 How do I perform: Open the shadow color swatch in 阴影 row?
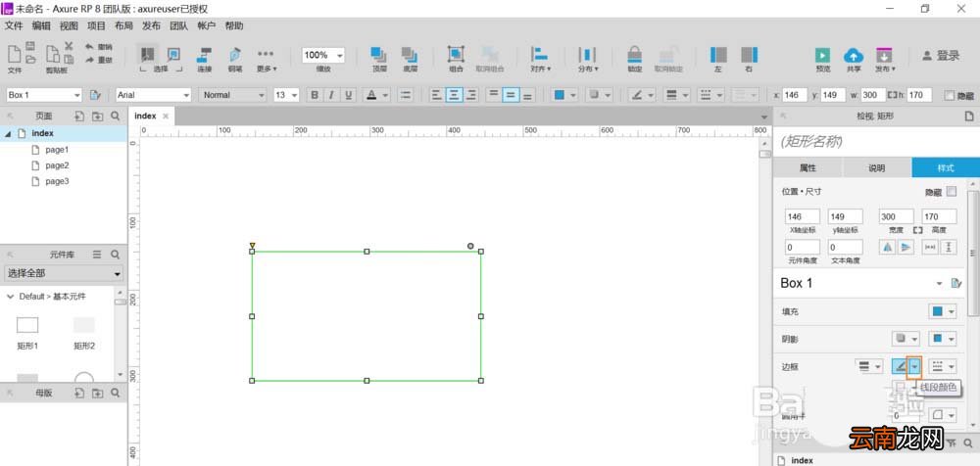[938, 339]
